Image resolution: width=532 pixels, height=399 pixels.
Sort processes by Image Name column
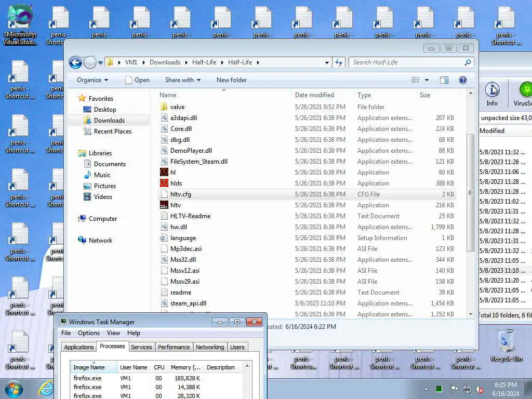(94, 367)
